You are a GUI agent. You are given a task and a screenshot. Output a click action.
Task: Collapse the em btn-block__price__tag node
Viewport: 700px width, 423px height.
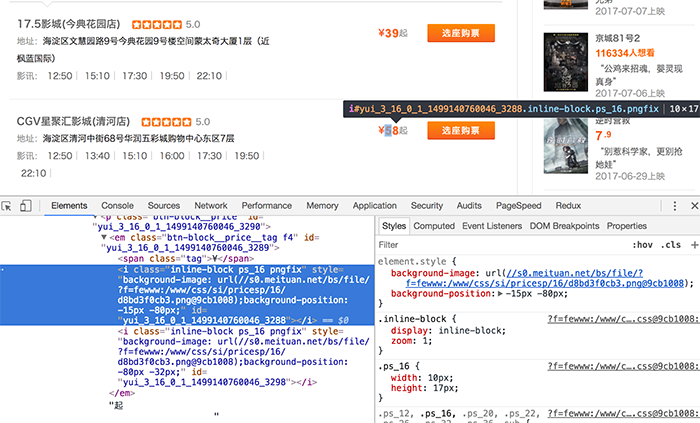[x=104, y=237]
